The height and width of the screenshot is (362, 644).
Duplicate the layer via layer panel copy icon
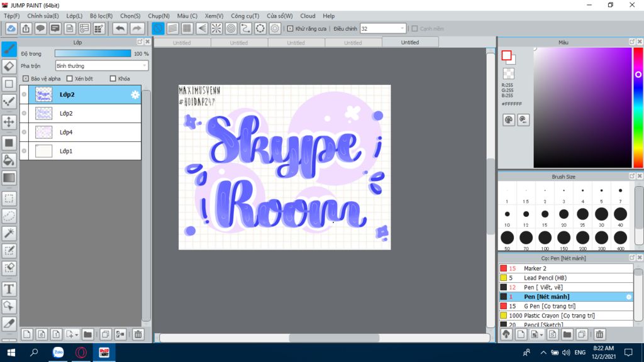[106, 334]
